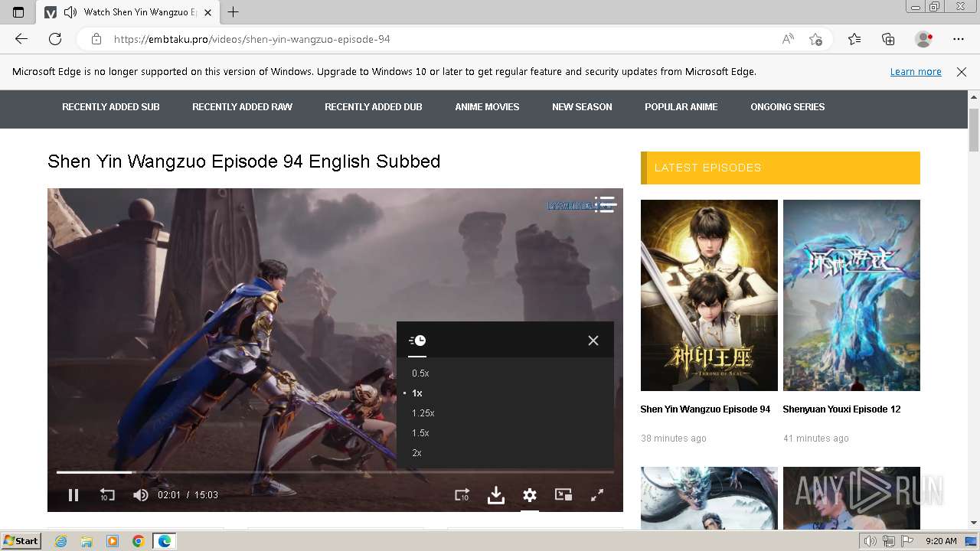Skip forward 10 seconds in video
The height and width of the screenshot is (551, 980).
coord(462,495)
